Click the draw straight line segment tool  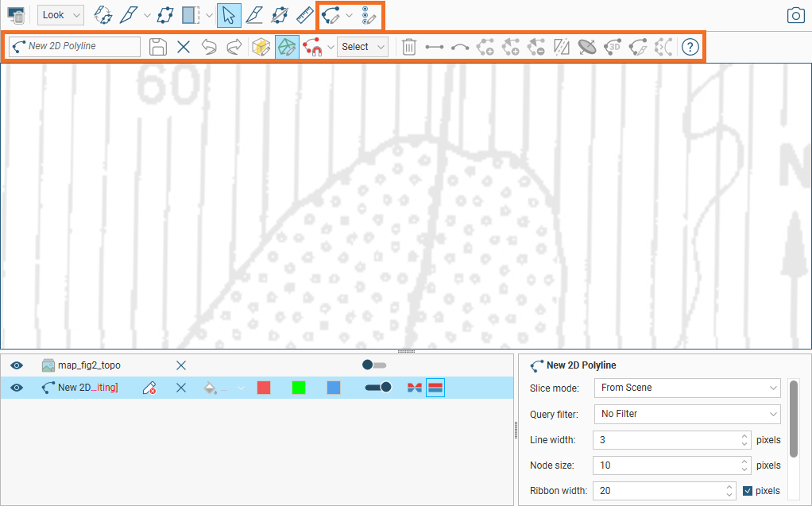434,47
